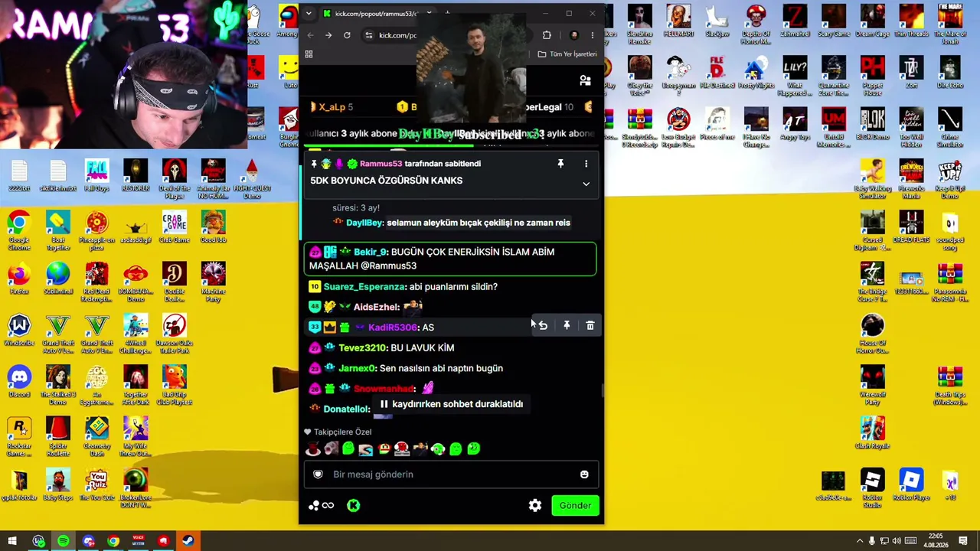980x551 pixels.
Task: Open Jarnex0's username in chat
Action: click(356, 369)
